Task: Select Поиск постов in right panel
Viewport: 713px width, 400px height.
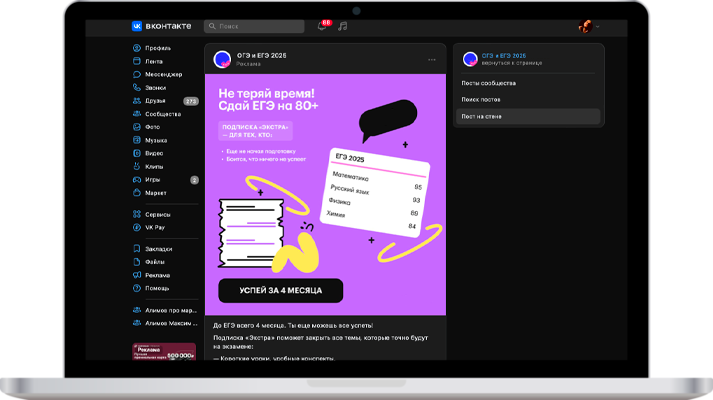Action: (x=528, y=100)
